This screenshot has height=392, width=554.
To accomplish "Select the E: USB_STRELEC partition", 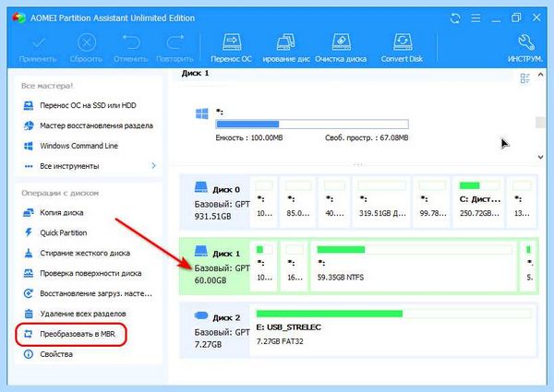I will (x=393, y=330).
